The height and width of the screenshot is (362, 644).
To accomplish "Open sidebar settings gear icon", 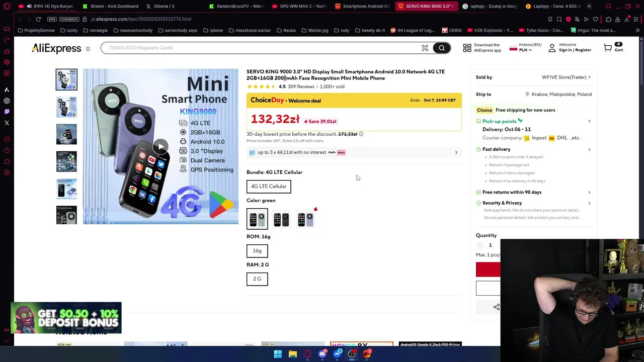I will coord(7,172).
